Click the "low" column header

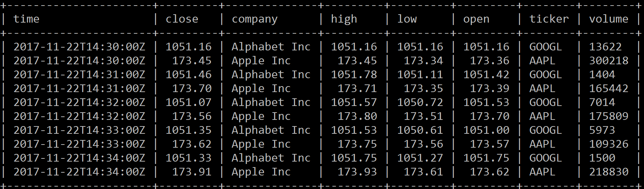click(x=407, y=19)
